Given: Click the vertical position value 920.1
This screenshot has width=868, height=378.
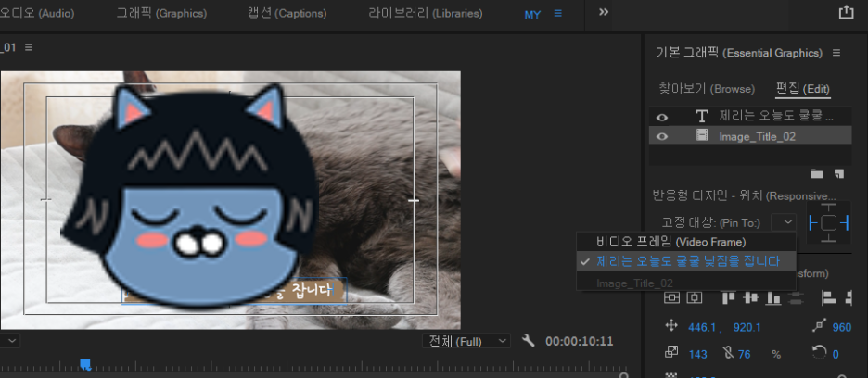Looking at the screenshot, I should coord(747,327).
